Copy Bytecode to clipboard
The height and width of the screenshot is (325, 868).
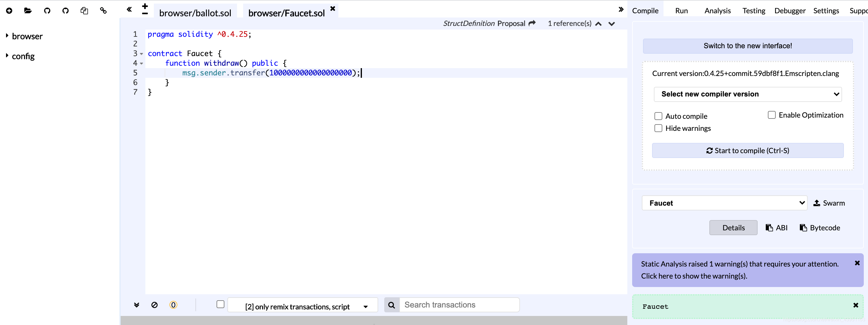click(819, 228)
